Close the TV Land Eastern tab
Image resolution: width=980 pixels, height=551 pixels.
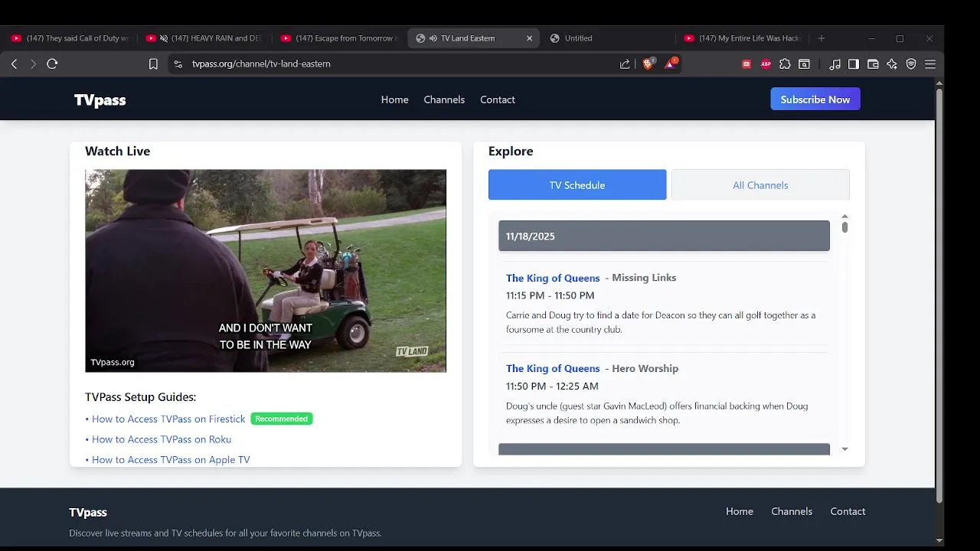point(529,38)
